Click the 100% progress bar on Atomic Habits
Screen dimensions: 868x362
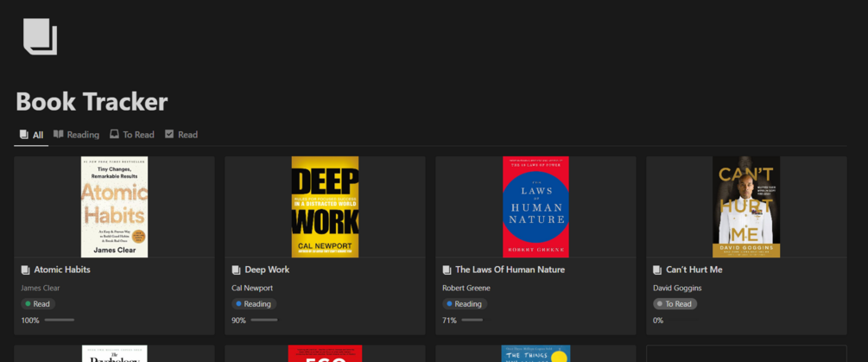point(60,320)
